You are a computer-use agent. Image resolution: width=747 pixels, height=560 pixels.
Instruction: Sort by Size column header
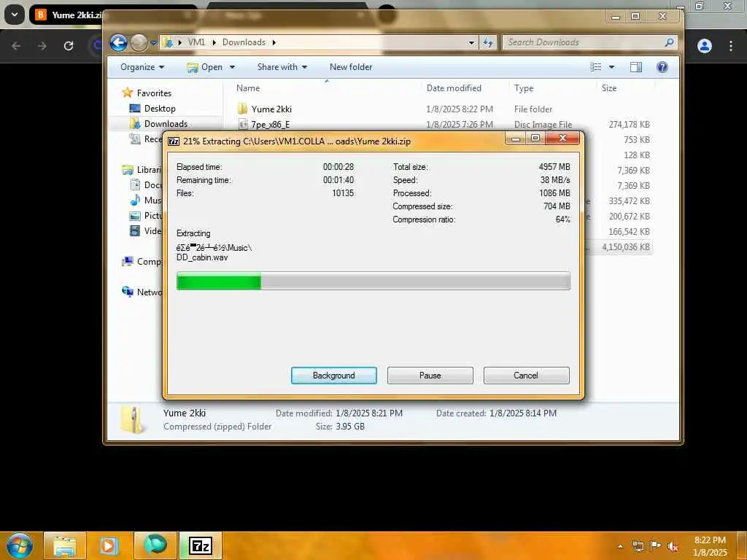point(609,88)
